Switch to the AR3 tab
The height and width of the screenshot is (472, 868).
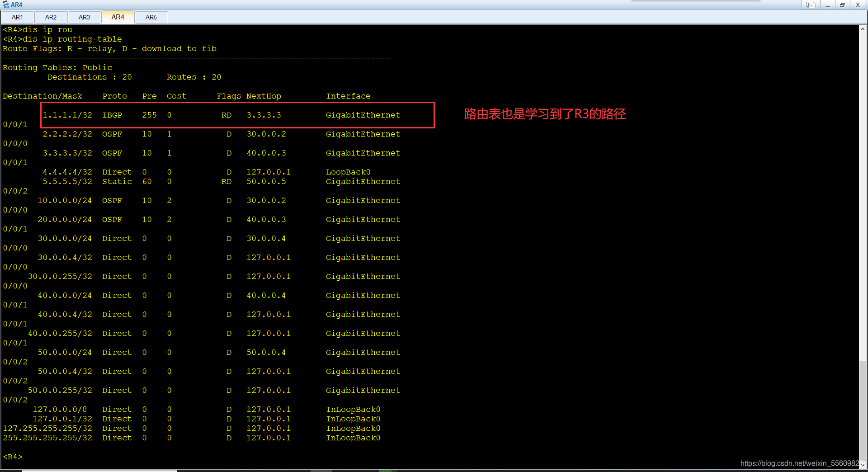pyautogui.click(x=85, y=17)
